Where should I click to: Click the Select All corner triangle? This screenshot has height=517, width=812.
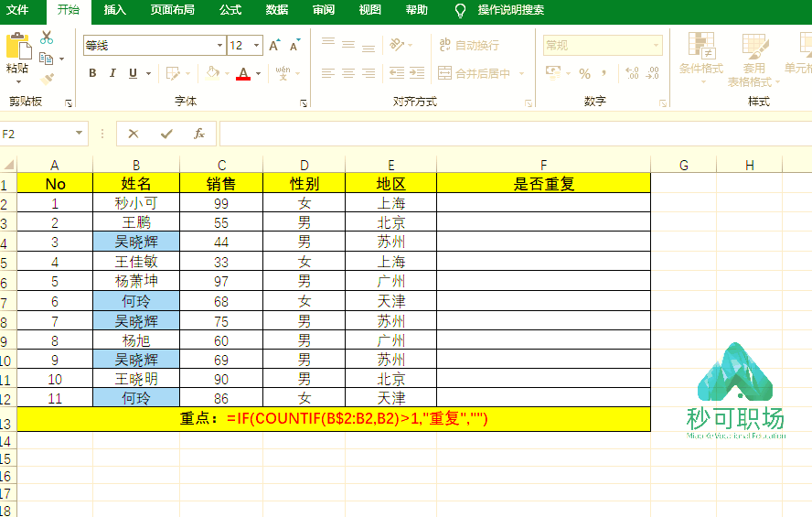(8, 166)
